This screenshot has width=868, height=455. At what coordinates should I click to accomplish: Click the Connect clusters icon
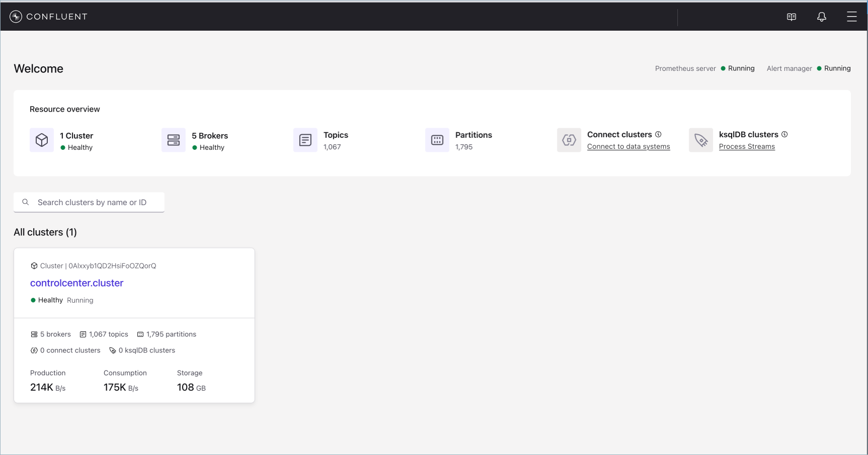(569, 140)
